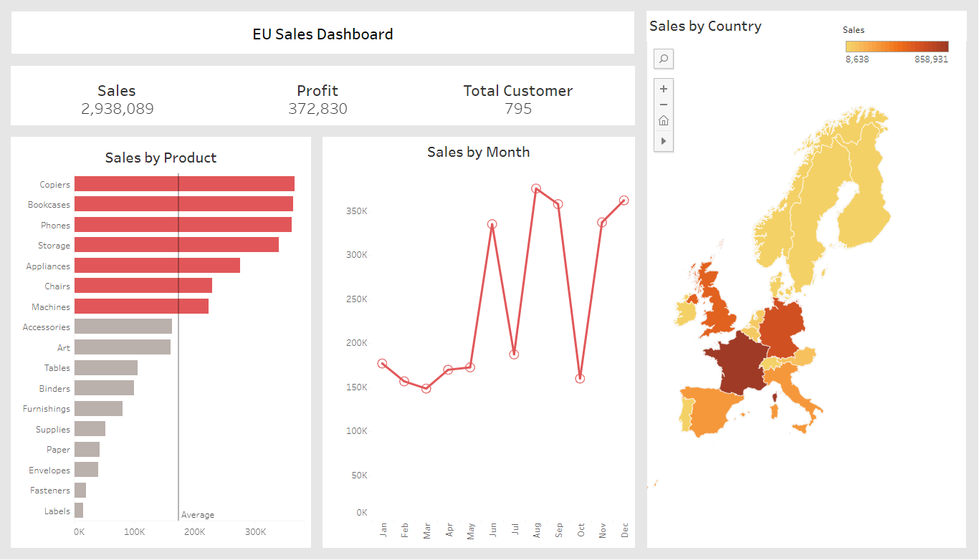Select the Mar data point on the line
Viewport: 979px width, 560px height.
(x=426, y=388)
